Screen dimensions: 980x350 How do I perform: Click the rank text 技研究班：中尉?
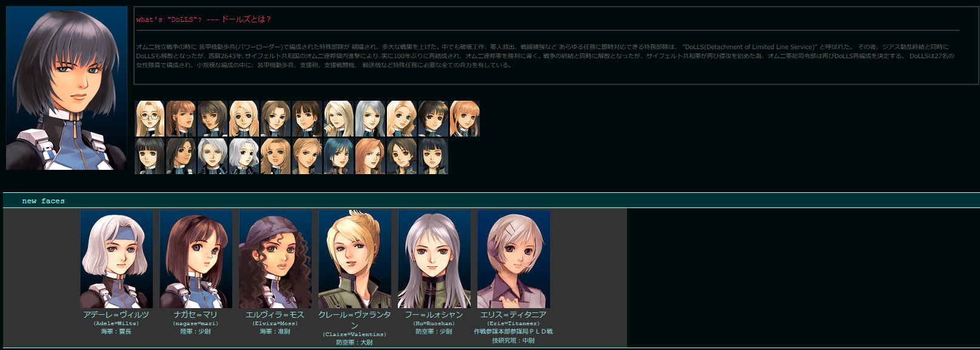coord(514,341)
